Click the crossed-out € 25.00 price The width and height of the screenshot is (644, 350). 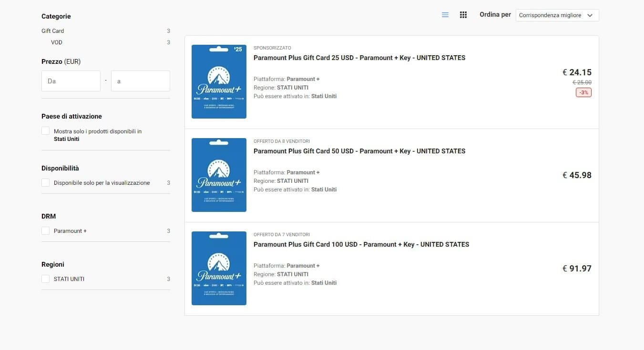pos(582,82)
